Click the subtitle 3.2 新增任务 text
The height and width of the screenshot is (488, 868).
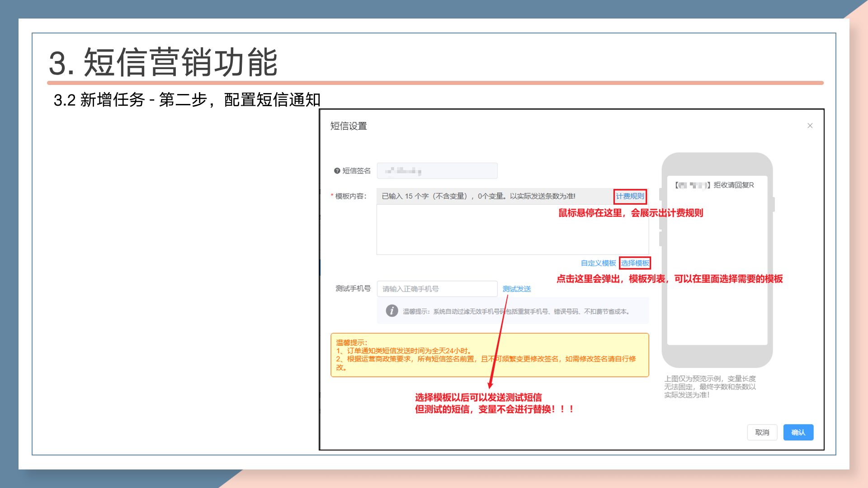(x=186, y=100)
